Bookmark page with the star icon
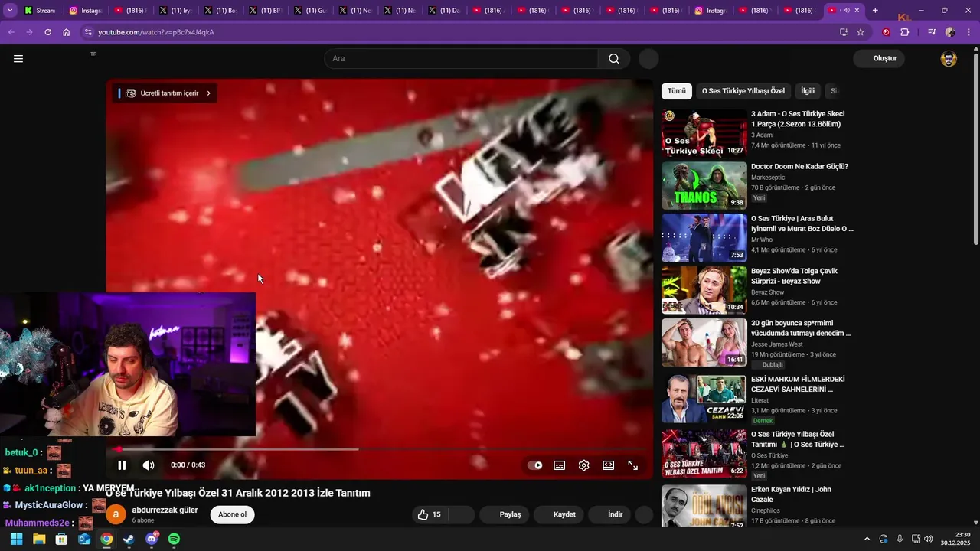Image resolution: width=980 pixels, height=551 pixels. point(861,32)
